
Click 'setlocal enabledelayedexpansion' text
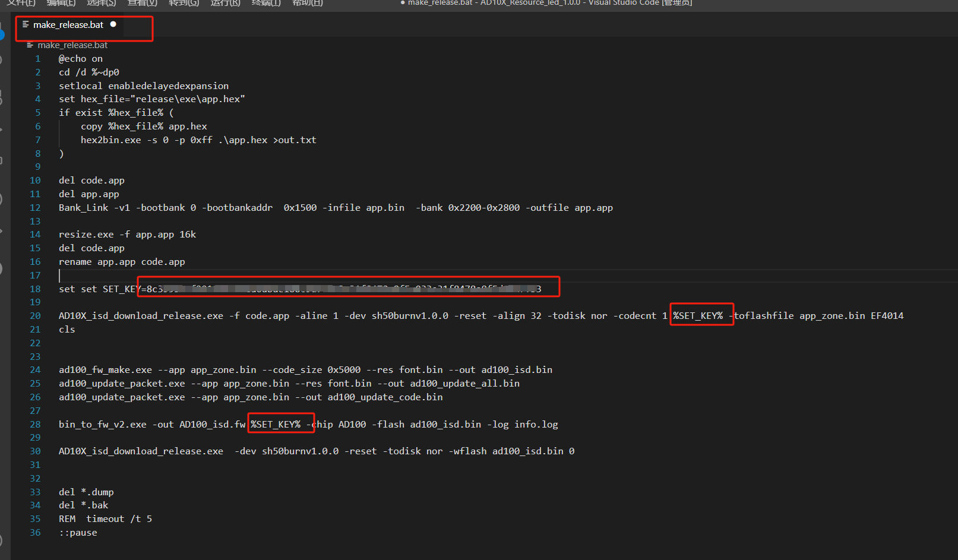click(x=144, y=86)
